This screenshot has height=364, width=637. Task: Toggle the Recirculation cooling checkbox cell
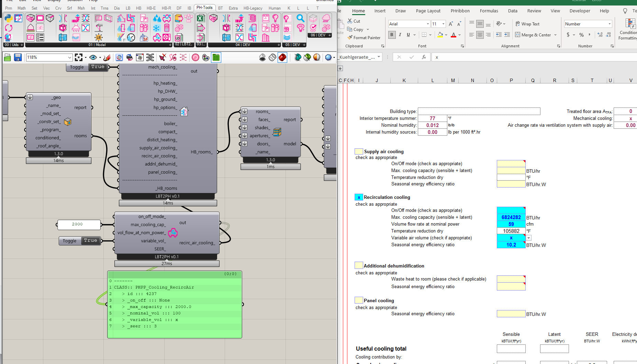coord(359,197)
